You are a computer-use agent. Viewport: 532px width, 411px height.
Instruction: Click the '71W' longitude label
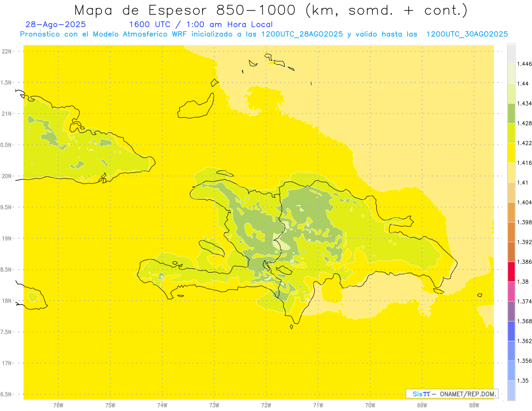click(318, 405)
